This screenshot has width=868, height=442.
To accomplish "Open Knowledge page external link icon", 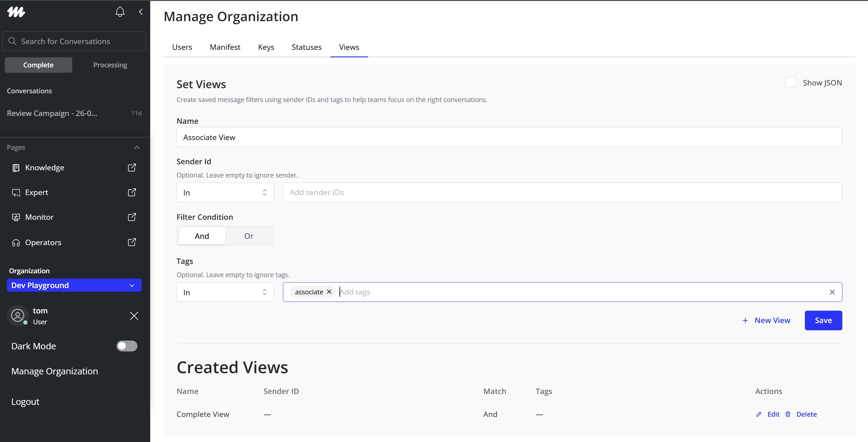I will point(132,168).
